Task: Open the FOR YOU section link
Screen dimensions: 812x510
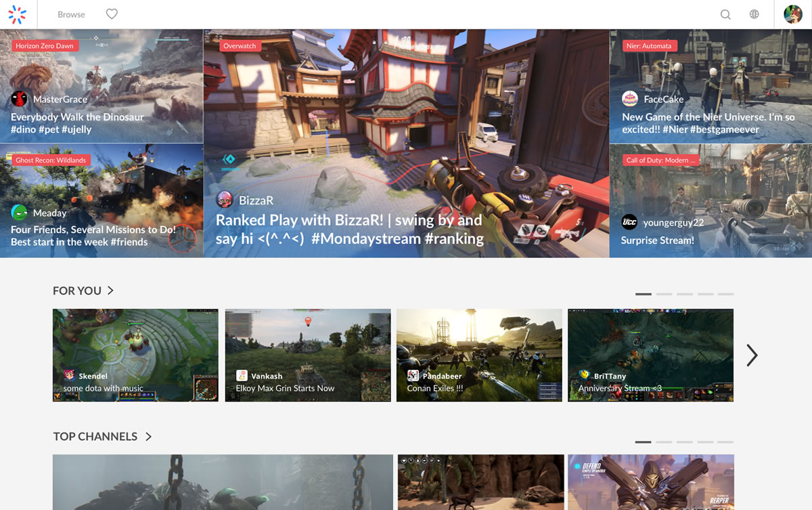Action: click(x=77, y=291)
